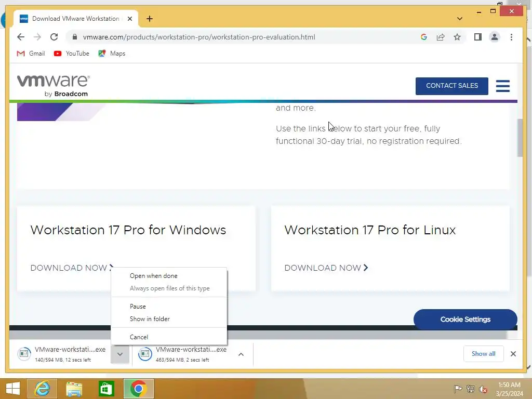The width and height of the screenshot is (532, 399).
Task: Close the Download VMware Workstation tab
Action: tap(129, 19)
